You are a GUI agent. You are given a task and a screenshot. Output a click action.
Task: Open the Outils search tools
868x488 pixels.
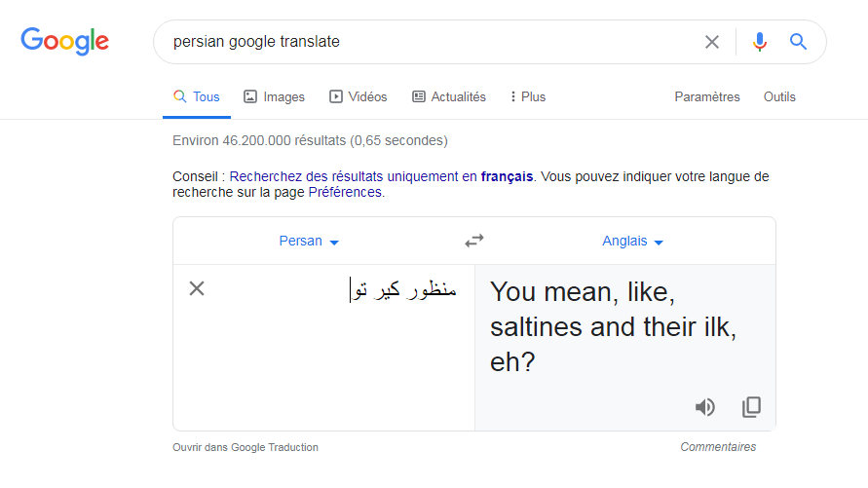pyautogui.click(x=779, y=96)
